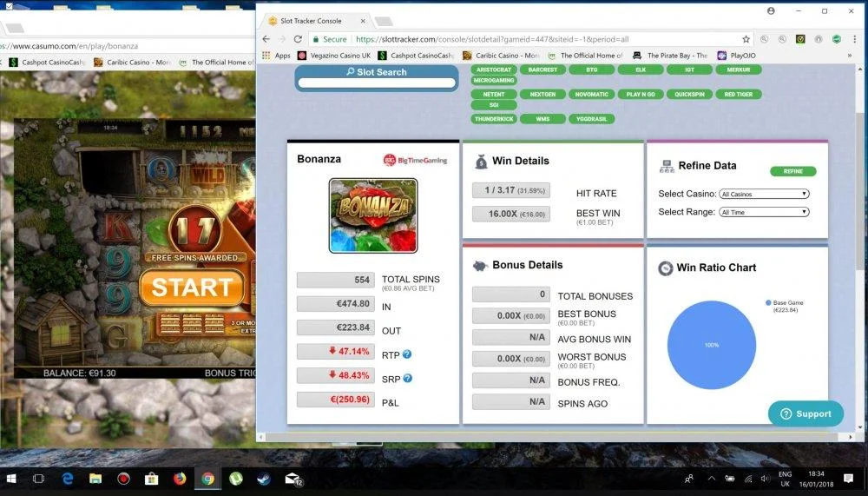Open the Support chat button
The height and width of the screenshot is (496, 868).
[x=806, y=414]
